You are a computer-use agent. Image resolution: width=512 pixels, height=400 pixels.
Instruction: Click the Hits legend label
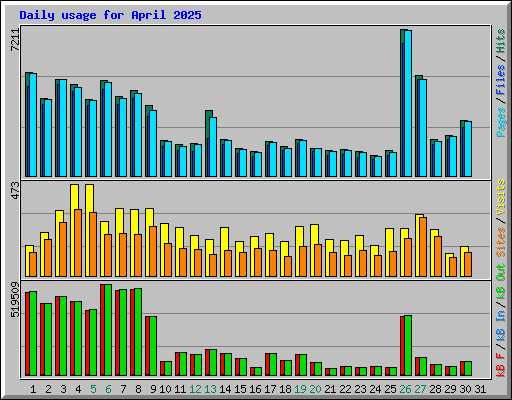point(501,41)
